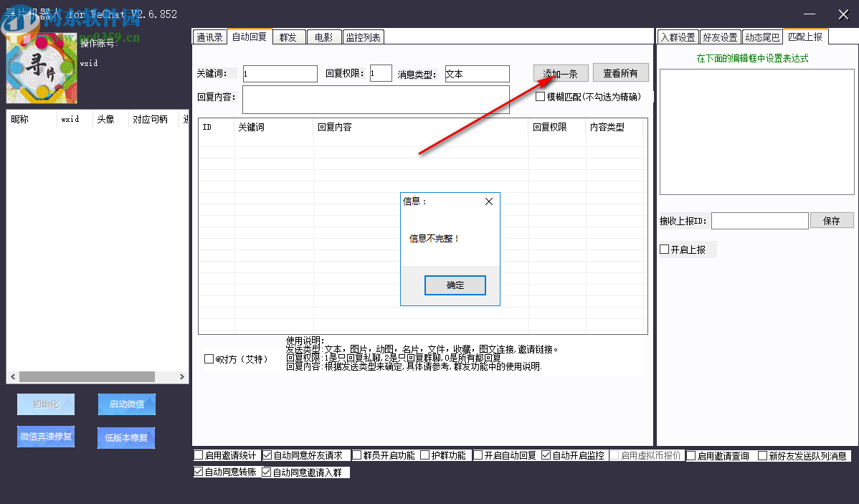Viewport: 859px width, 504px height.
Task: Click the 启动微信 button
Action: click(126, 404)
